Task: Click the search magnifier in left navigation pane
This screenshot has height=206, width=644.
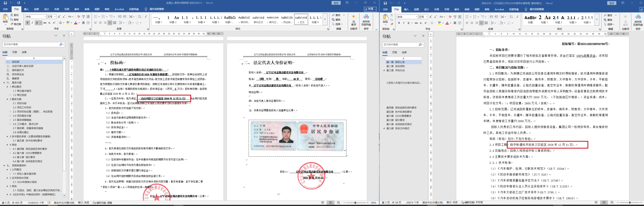Action: tap(61, 44)
